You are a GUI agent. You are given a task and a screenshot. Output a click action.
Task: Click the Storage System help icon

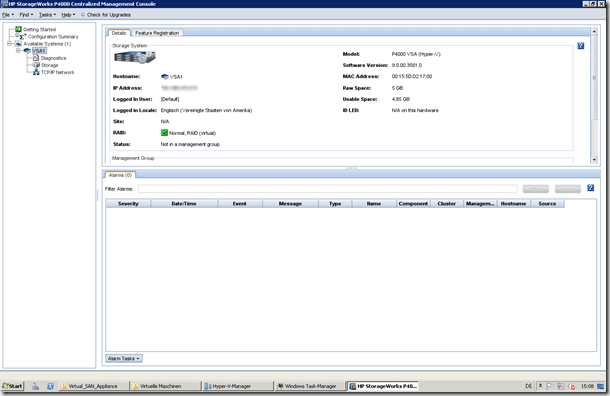(580, 46)
